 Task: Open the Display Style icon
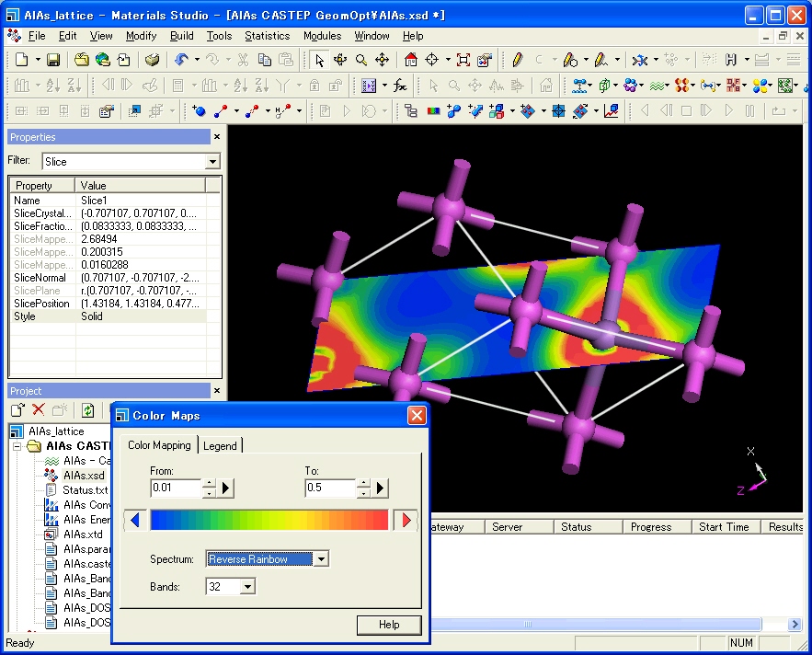pyautogui.click(x=485, y=60)
